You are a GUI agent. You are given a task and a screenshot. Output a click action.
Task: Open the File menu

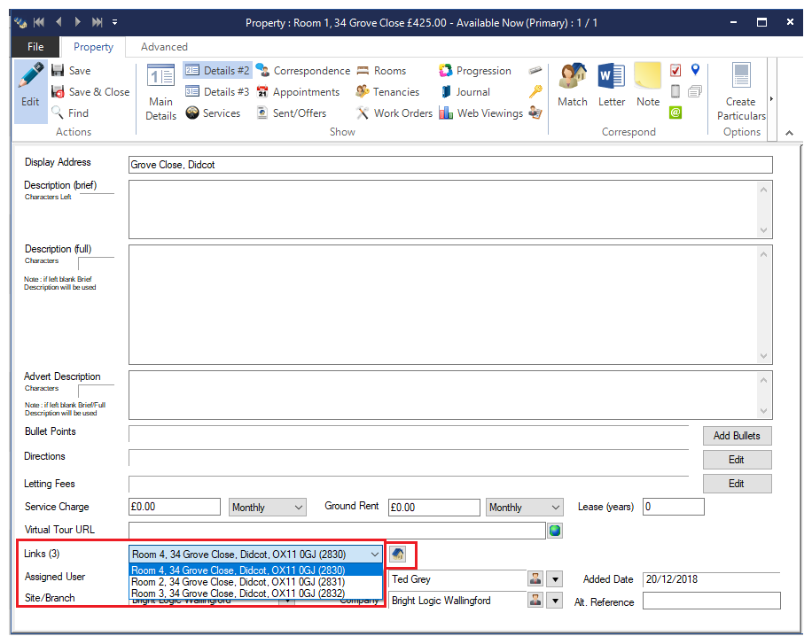[x=35, y=47]
